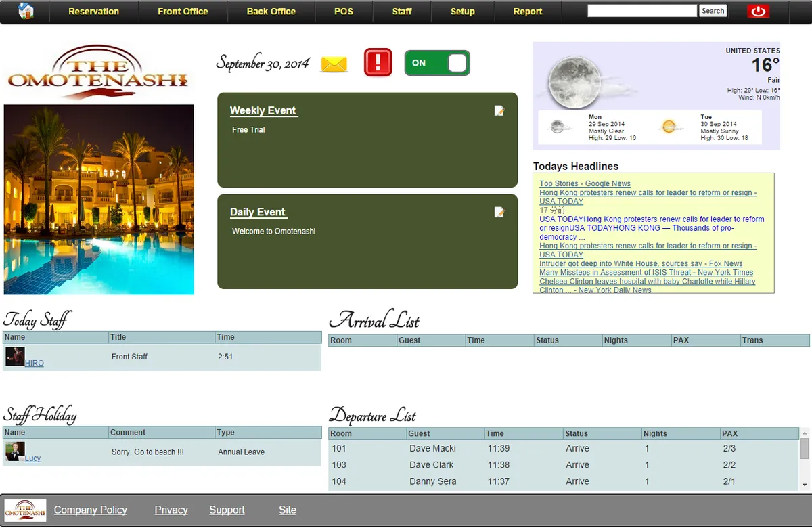Screen dimensions: 812x528
Task: Click guest name Dave Clark
Action: point(432,465)
